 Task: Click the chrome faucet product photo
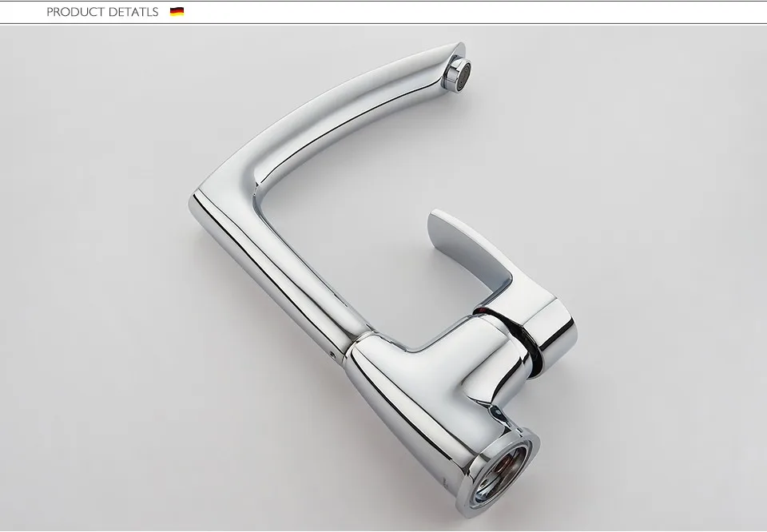tap(383, 278)
